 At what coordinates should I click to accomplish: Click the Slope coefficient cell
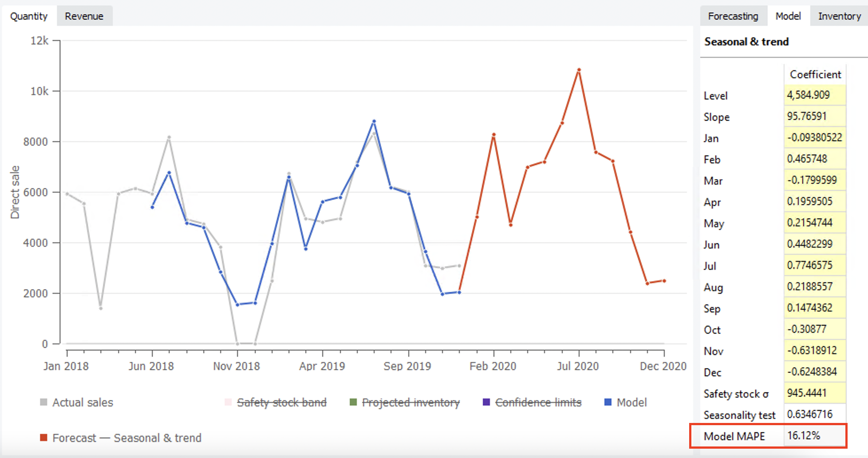(814, 116)
